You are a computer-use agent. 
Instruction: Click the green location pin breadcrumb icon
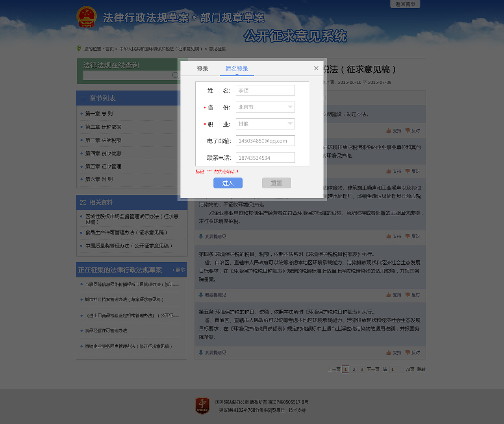[78, 49]
